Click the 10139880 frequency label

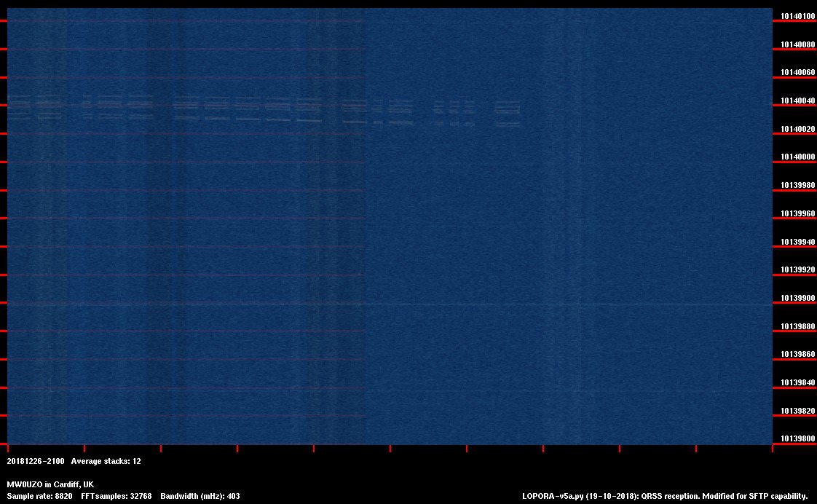pyautogui.click(x=798, y=326)
